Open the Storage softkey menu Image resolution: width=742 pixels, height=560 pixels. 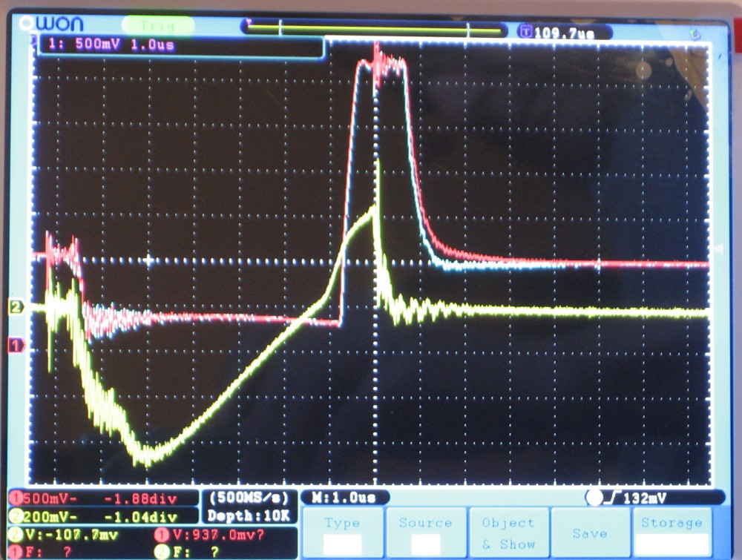[x=672, y=533]
